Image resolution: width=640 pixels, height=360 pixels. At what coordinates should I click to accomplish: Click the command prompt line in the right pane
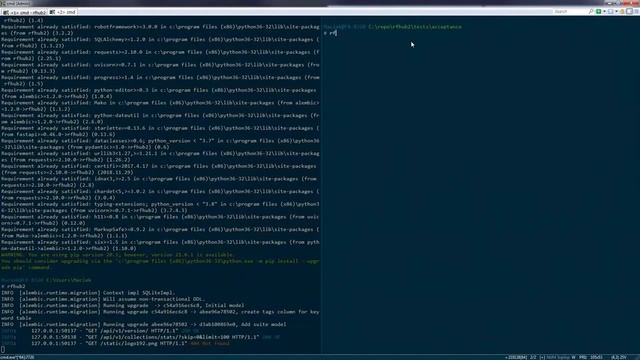click(x=330, y=33)
